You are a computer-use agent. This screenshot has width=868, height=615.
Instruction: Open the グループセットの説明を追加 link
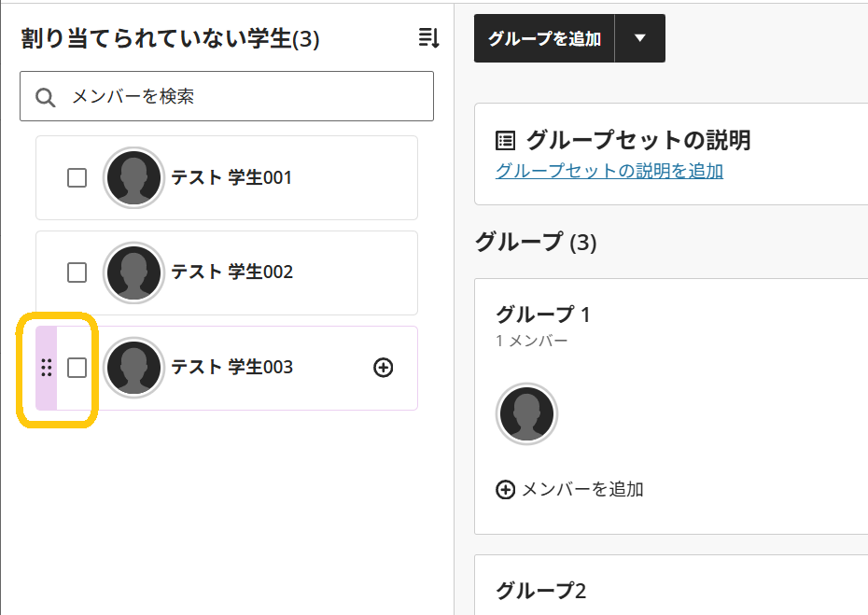[609, 171]
